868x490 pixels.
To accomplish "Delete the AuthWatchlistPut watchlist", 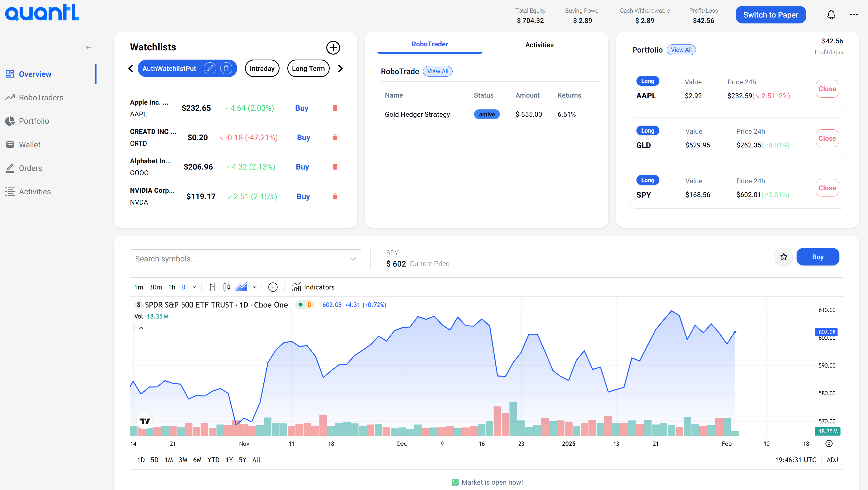I will click(226, 68).
